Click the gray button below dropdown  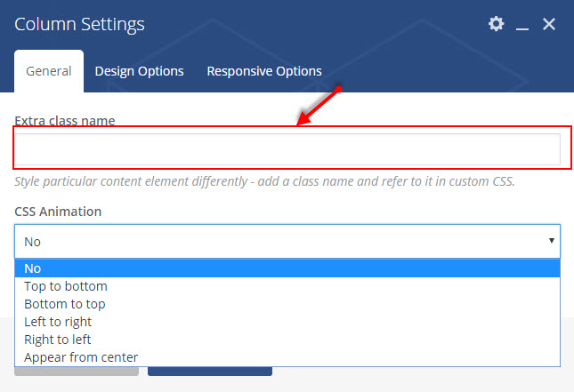click(x=77, y=372)
